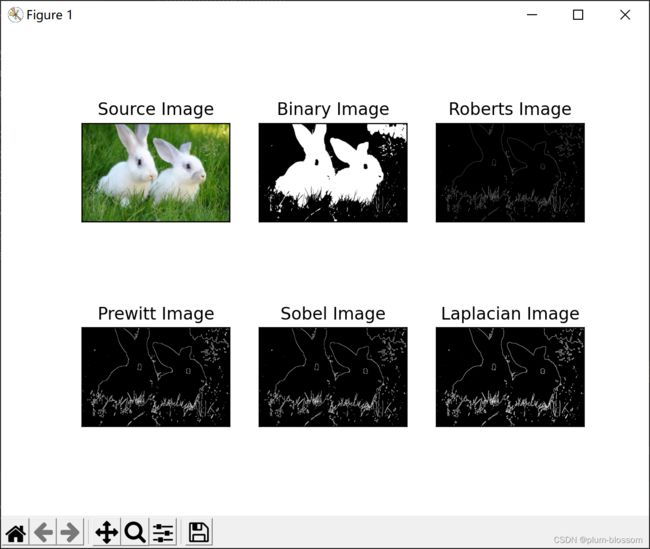The image size is (650, 549).
Task: Click the matplotlib icon in title bar
Action: pos(15,15)
